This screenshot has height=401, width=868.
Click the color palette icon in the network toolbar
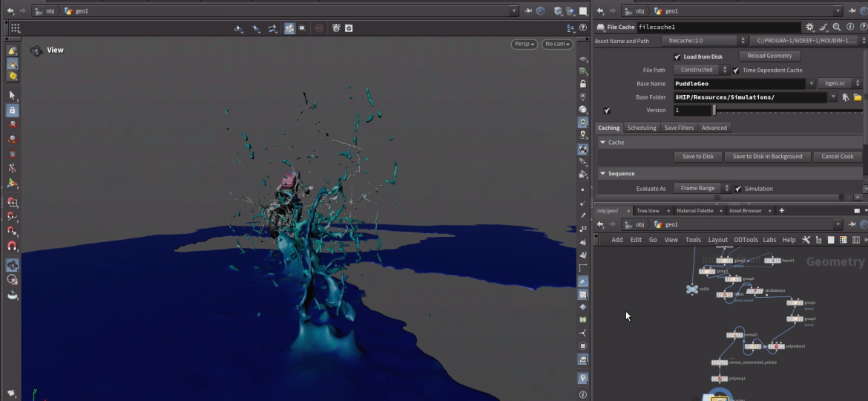tap(843, 240)
